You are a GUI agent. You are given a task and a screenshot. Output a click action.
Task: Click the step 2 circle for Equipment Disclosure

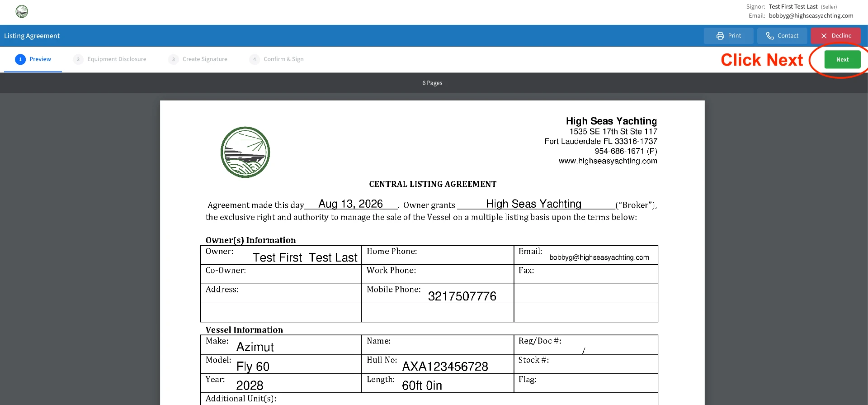[78, 59]
